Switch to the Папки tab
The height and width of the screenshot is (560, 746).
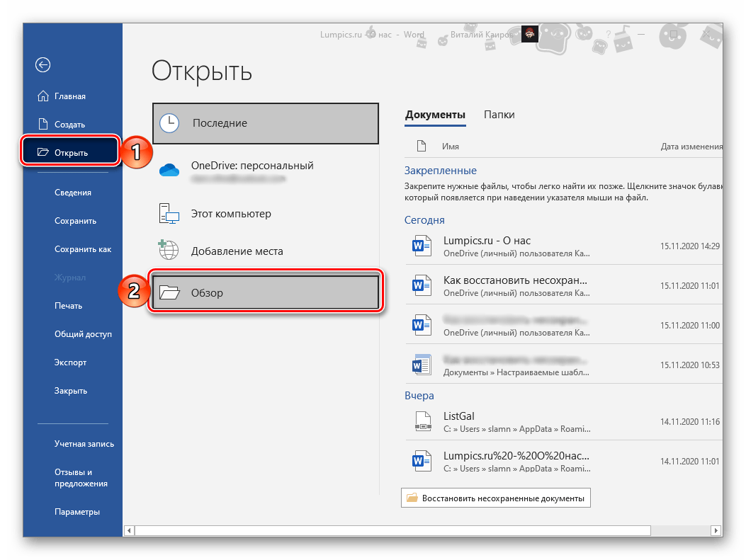pos(499,115)
